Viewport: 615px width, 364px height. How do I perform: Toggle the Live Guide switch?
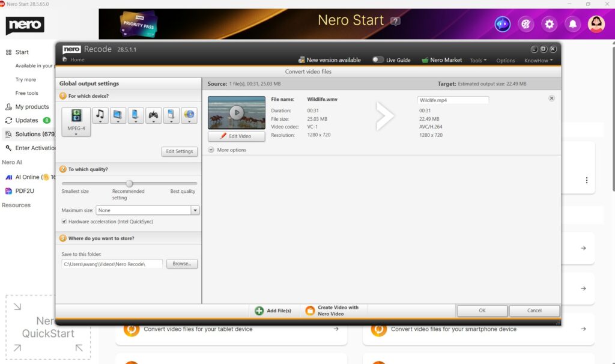(378, 60)
